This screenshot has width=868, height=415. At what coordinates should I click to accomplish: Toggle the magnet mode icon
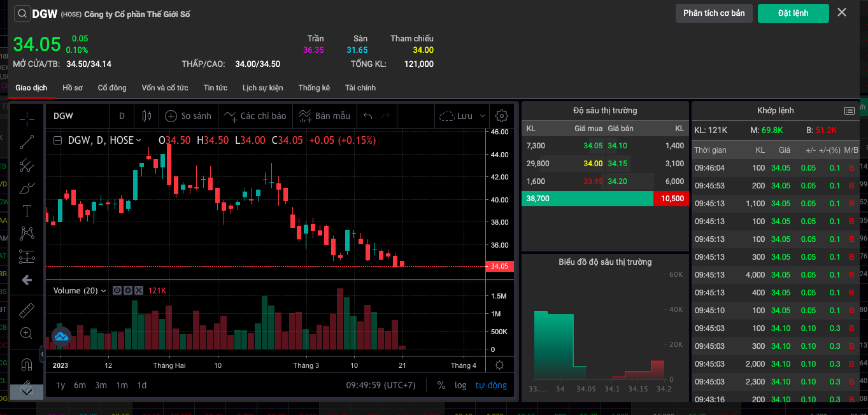coord(27,365)
